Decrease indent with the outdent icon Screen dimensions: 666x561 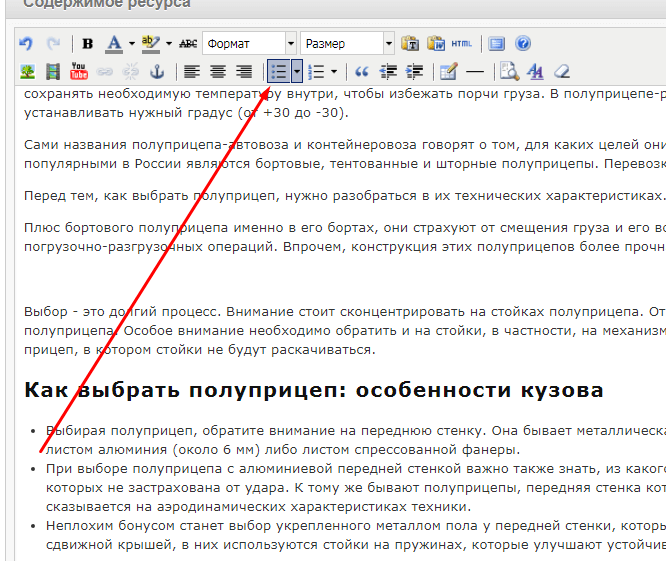(388, 71)
